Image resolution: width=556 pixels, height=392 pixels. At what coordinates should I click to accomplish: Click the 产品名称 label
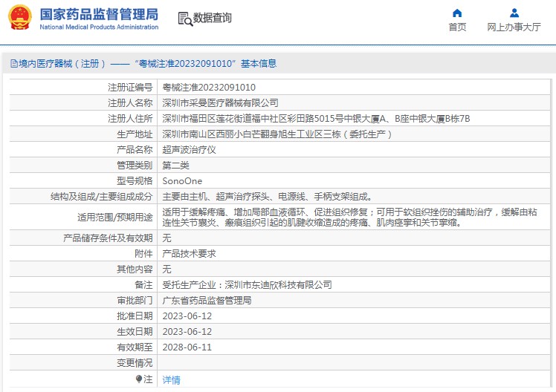[x=135, y=150]
